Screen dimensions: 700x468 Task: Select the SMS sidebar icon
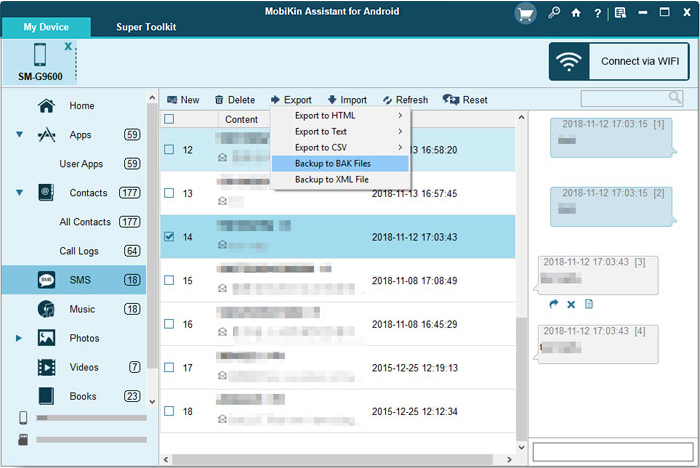[x=46, y=280]
